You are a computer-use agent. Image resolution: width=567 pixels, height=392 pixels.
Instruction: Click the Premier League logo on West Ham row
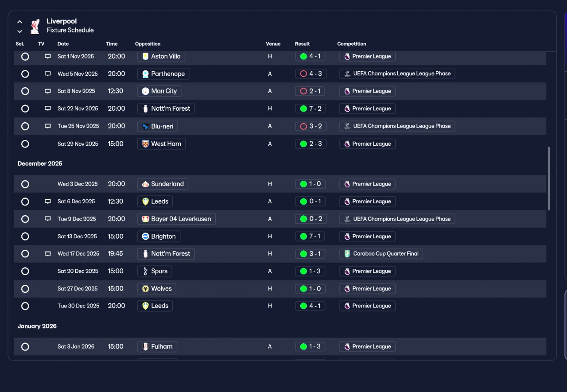[347, 144]
